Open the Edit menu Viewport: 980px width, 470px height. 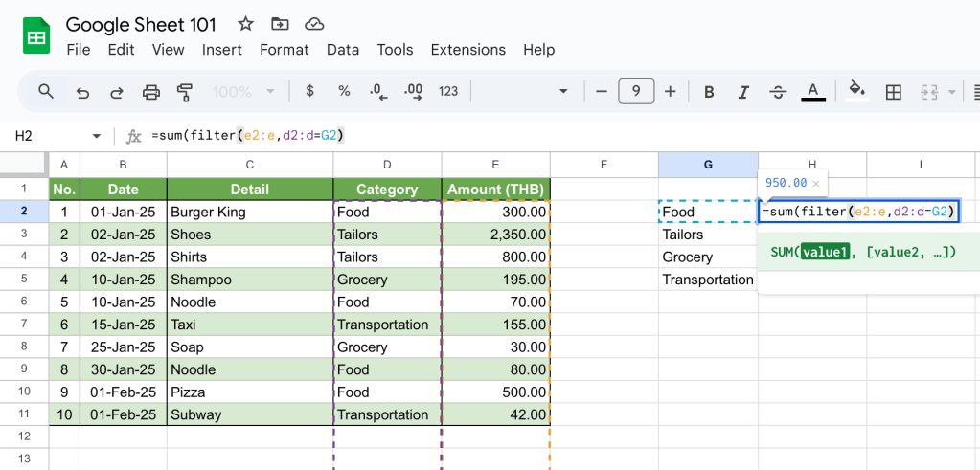tap(122, 50)
